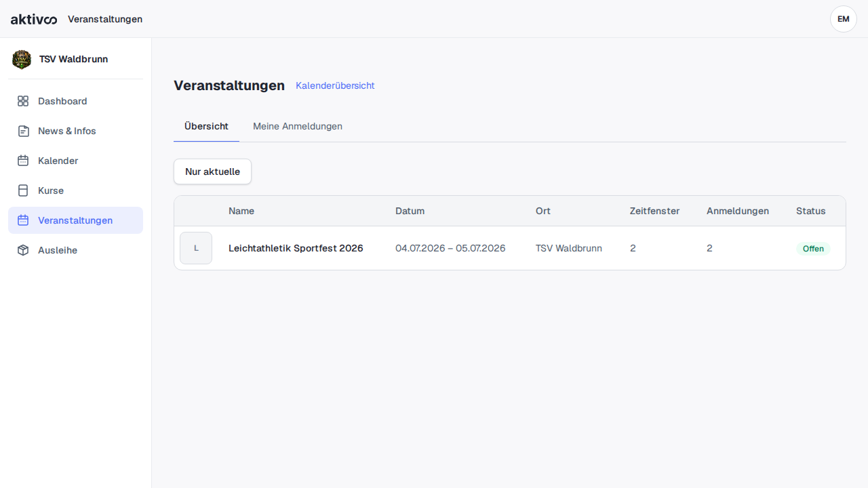868x488 pixels.
Task: Click the Datum column header
Action: point(410,211)
